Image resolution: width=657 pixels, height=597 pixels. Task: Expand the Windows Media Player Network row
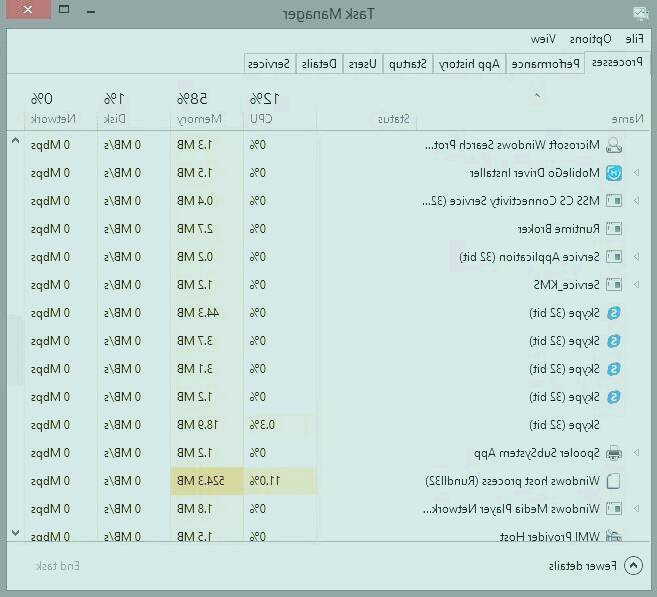636,509
